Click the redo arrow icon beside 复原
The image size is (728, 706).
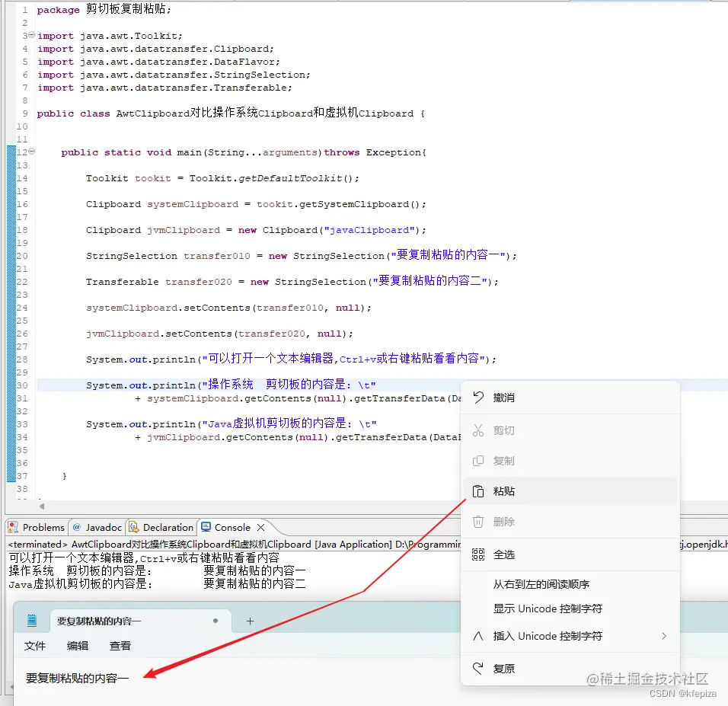[x=478, y=668]
